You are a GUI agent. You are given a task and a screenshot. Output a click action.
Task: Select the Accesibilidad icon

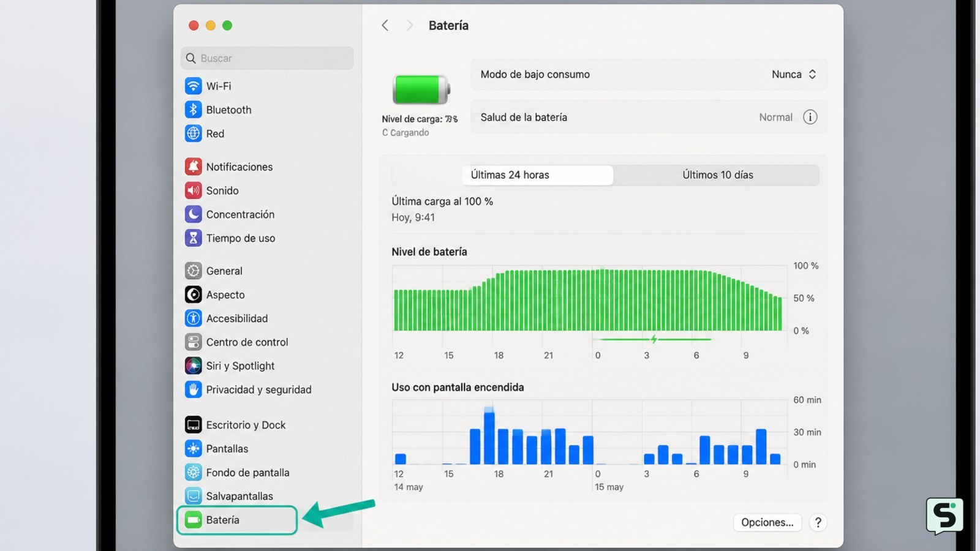click(193, 318)
